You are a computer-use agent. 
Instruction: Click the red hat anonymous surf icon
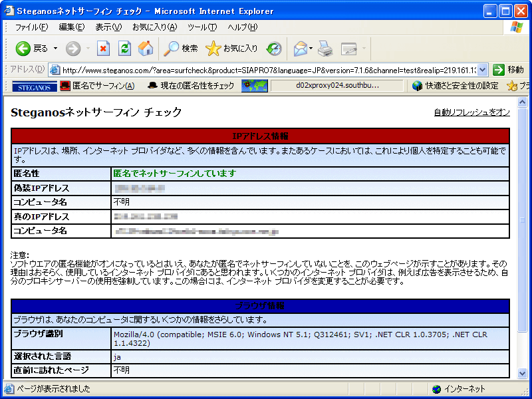pyautogui.click(x=65, y=86)
